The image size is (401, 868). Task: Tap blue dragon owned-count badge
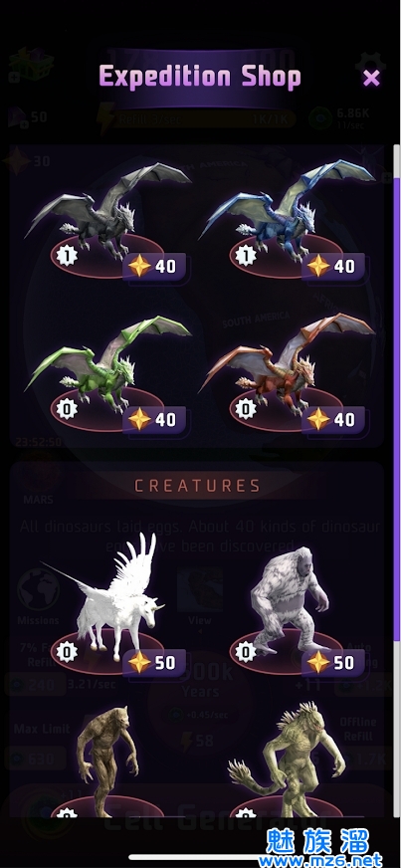point(246,255)
